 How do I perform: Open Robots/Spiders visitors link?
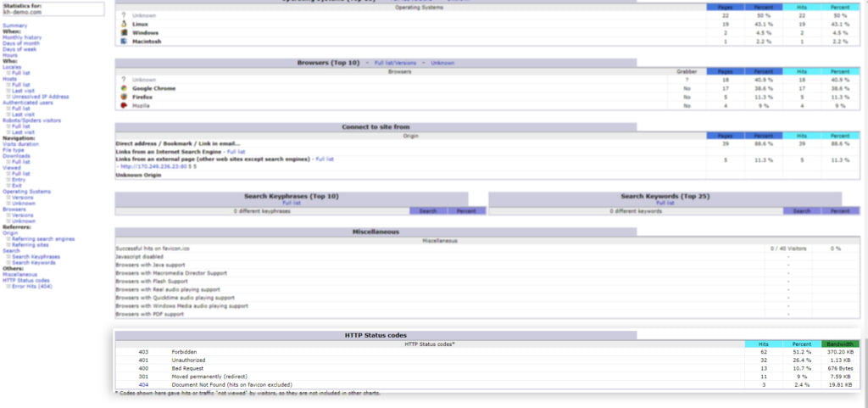click(x=31, y=120)
